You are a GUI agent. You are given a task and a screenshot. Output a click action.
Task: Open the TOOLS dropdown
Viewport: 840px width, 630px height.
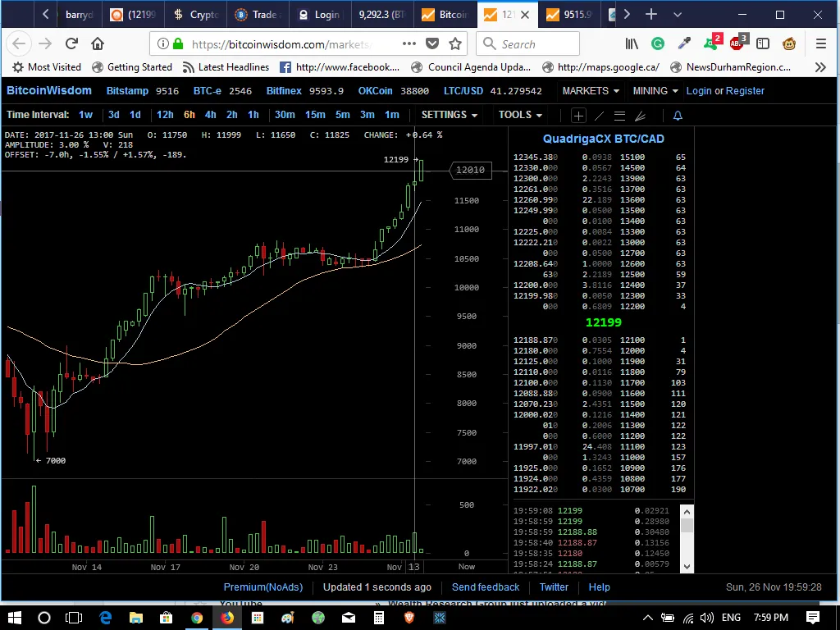coord(520,115)
